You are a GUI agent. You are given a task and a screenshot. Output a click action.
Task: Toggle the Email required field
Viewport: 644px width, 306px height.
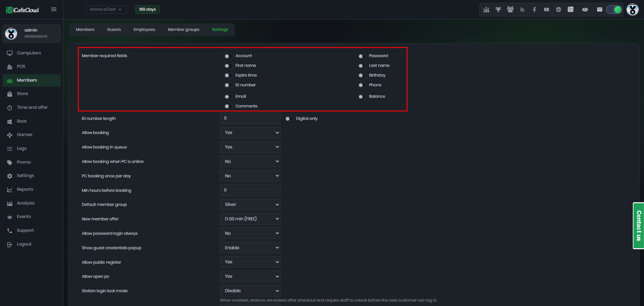228,97
